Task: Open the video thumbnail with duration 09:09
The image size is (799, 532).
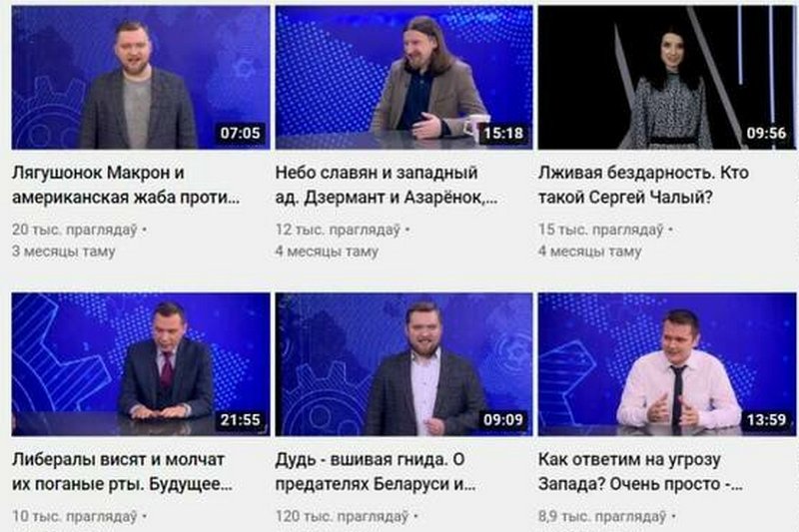Action: (404, 364)
